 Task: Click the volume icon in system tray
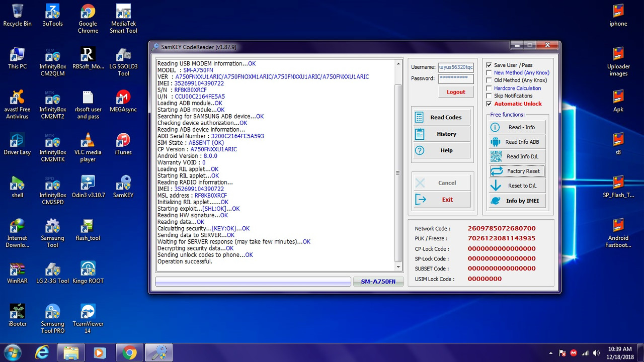click(596, 353)
